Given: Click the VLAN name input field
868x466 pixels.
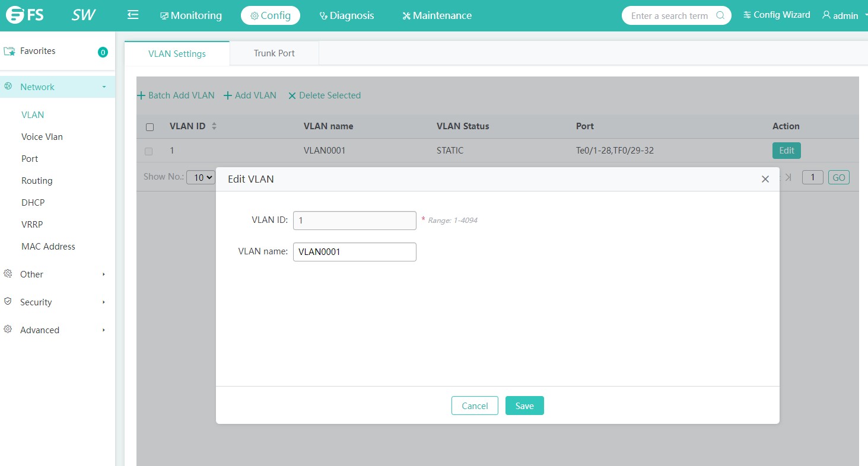Looking at the screenshot, I should point(354,252).
